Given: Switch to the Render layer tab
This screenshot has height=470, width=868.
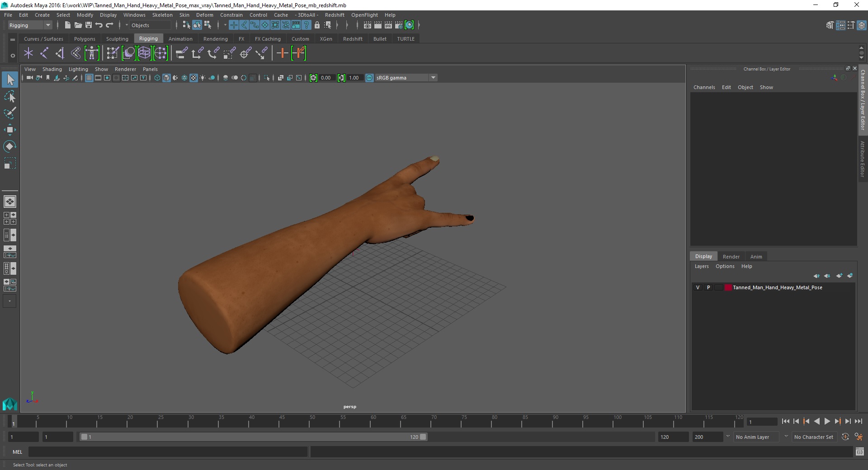Looking at the screenshot, I should (731, 256).
